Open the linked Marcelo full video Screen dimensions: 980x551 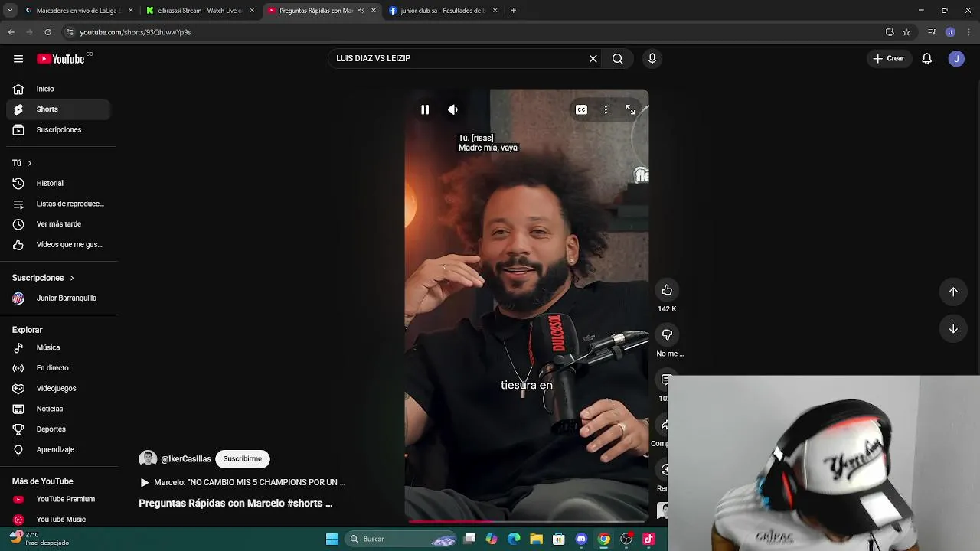[x=243, y=483]
